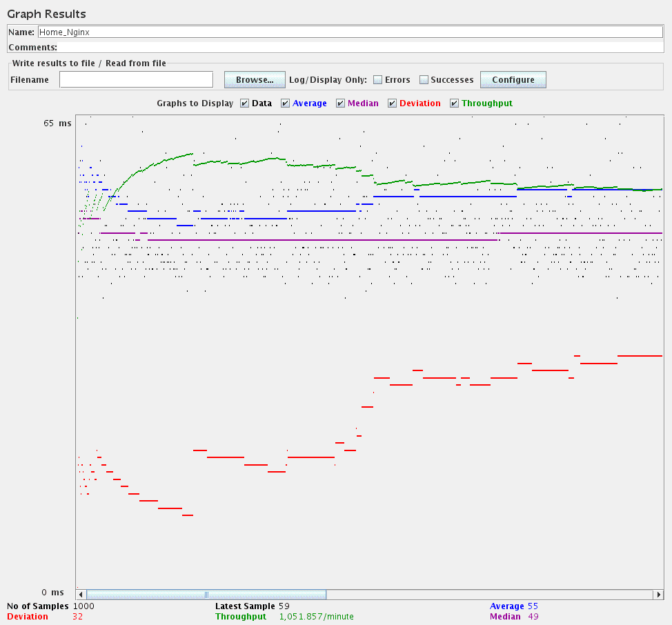Enable the Errors only checkbox
The height and width of the screenshot is (625, 672).
click(x=377, y=80)
